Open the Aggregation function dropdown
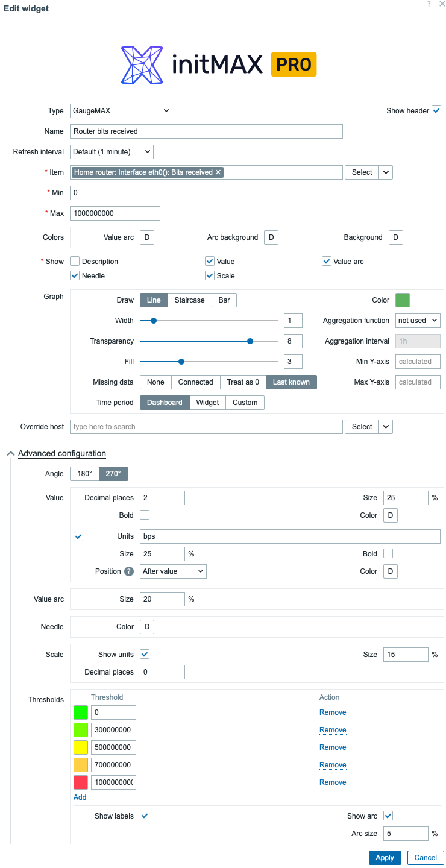The image size is (446, 868). point(418,320)
